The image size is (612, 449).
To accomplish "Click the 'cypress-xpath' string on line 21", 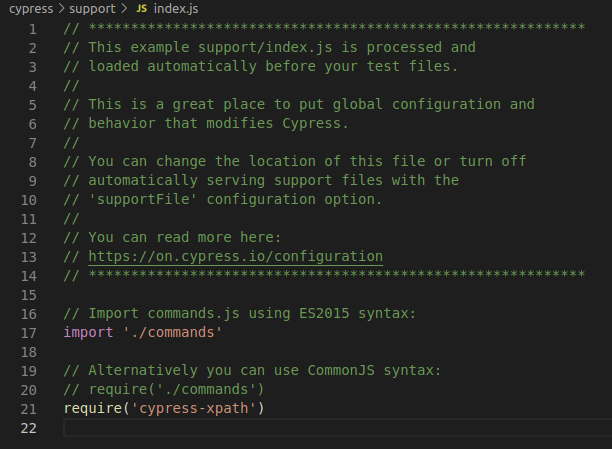I will [x=194, y=408].
